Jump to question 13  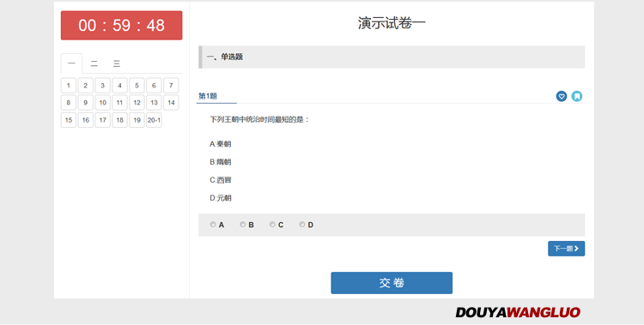pos(154,103)
